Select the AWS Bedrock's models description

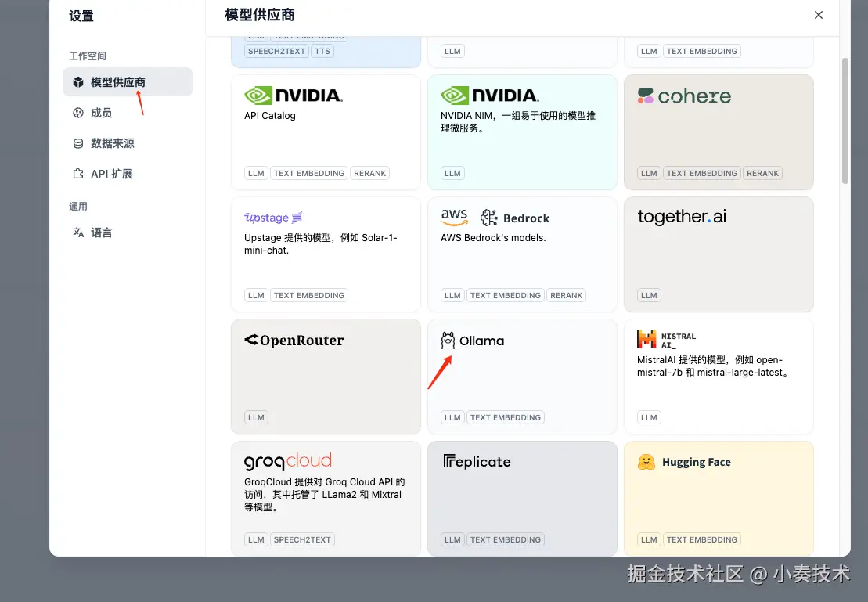[493, 237]
